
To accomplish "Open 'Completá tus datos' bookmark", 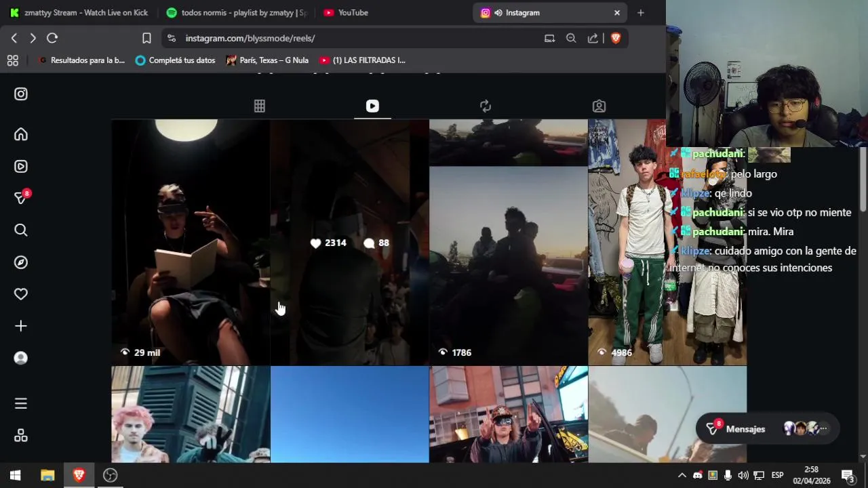I will click(x=175, y=60).
